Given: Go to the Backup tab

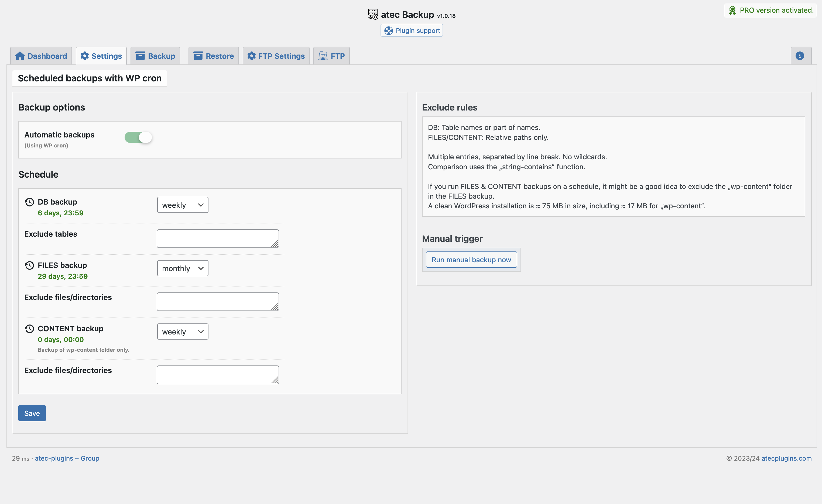Looking at the screenshot, I should point(155,56).
